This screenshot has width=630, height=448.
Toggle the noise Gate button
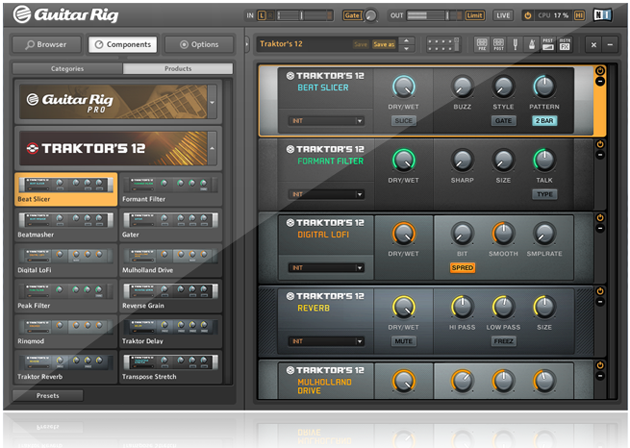tap(352, 15)
